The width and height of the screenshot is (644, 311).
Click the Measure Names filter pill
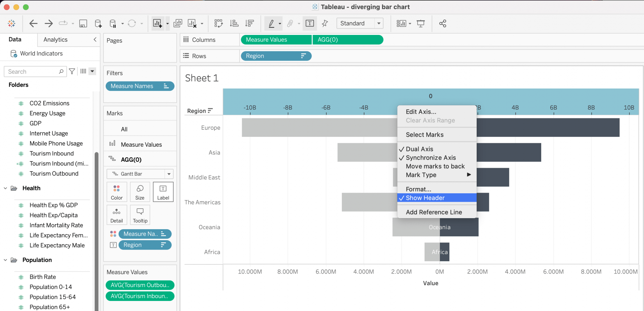pos(140,86)
